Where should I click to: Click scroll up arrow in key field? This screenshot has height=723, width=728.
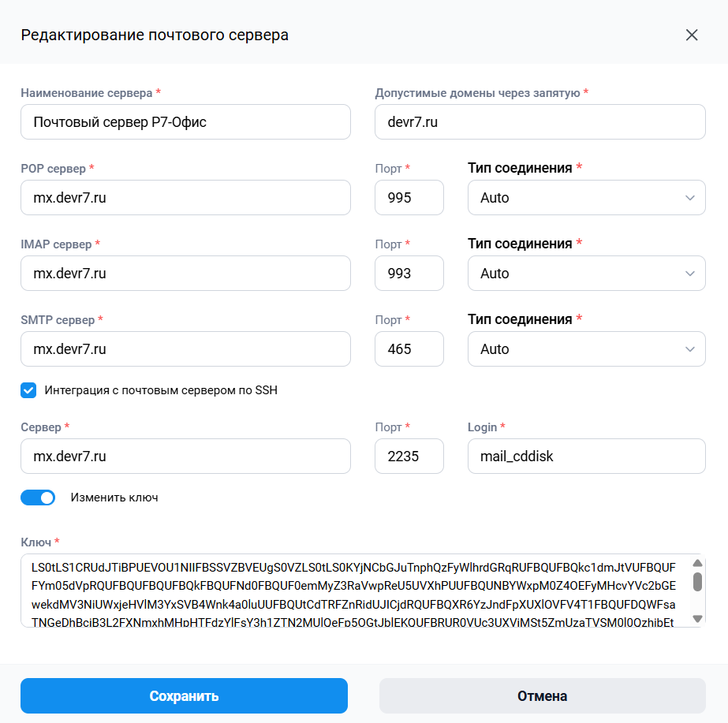point(697,563)
